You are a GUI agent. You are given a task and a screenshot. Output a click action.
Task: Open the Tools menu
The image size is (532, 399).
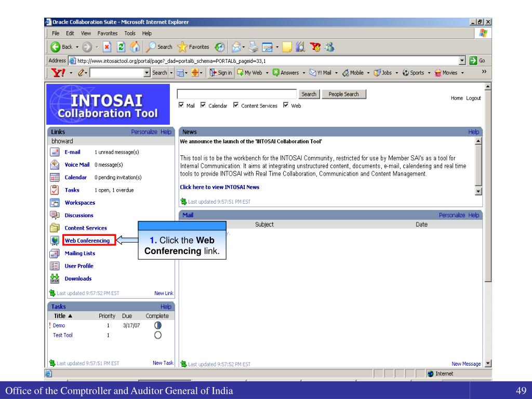(129, 33)
